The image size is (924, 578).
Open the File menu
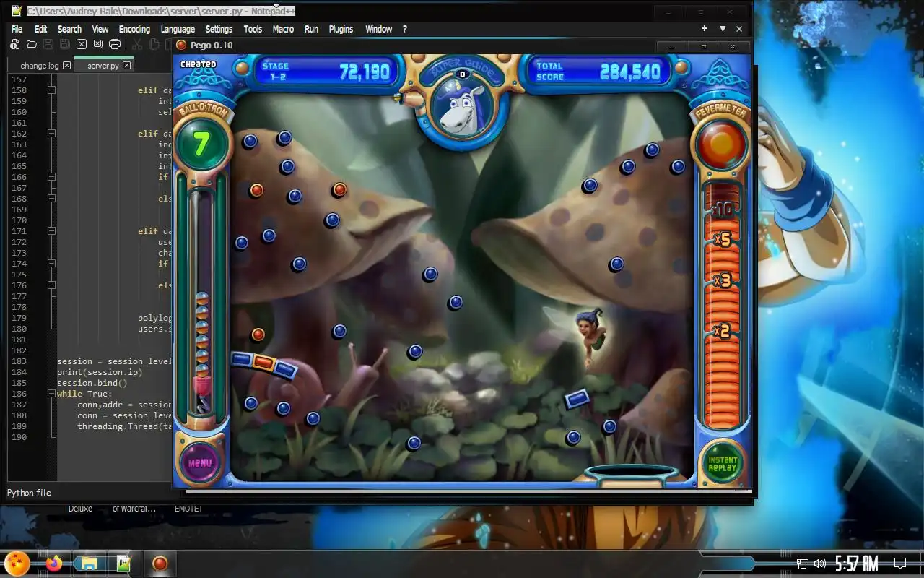17,29
